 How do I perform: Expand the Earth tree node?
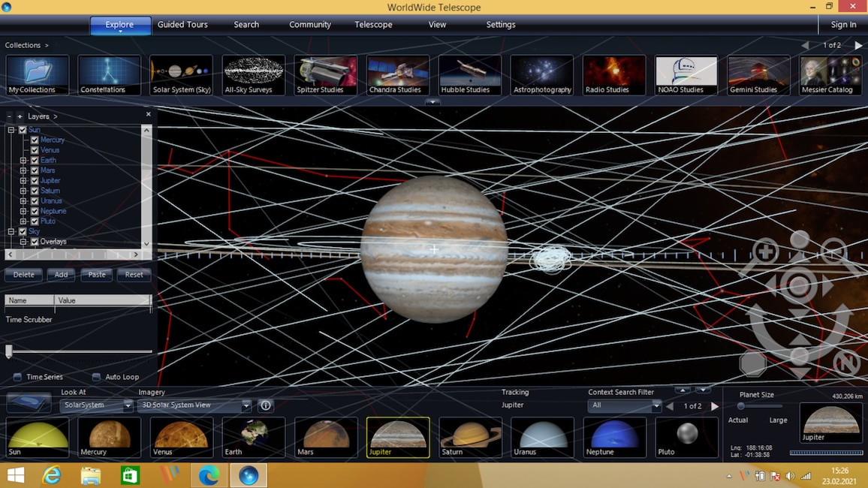coord(23,161)
